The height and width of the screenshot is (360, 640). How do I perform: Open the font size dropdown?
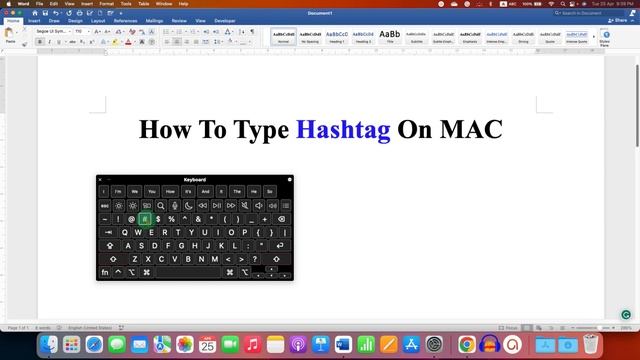pos(89,31)
